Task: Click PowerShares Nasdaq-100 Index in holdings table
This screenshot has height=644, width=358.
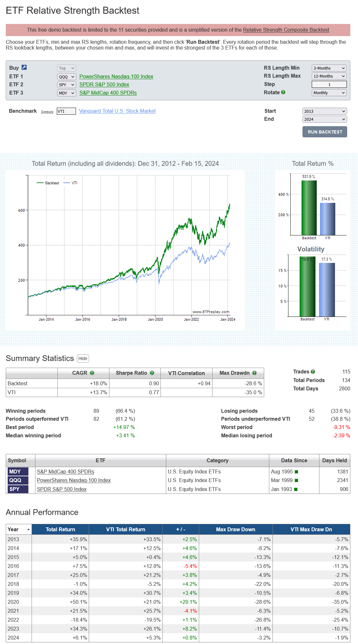Action: (74, 480)
